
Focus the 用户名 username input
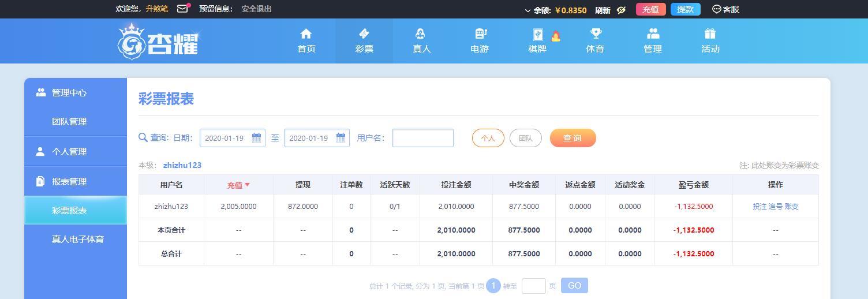tap(422, 138)
